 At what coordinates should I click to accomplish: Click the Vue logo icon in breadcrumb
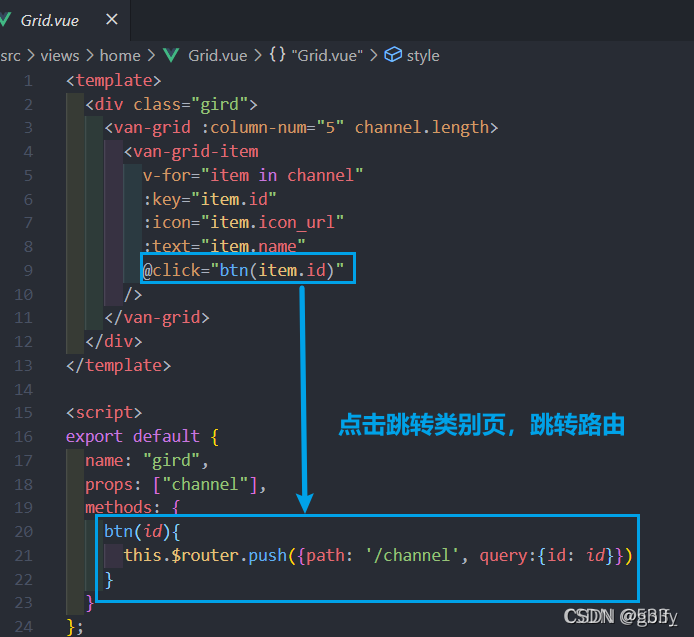[171, 55]
